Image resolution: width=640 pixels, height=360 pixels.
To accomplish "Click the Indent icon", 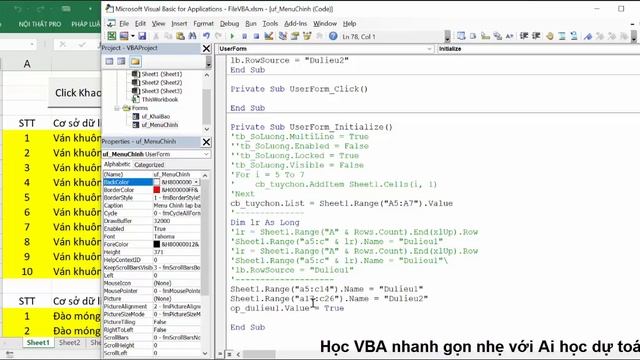I will (524, 36).
